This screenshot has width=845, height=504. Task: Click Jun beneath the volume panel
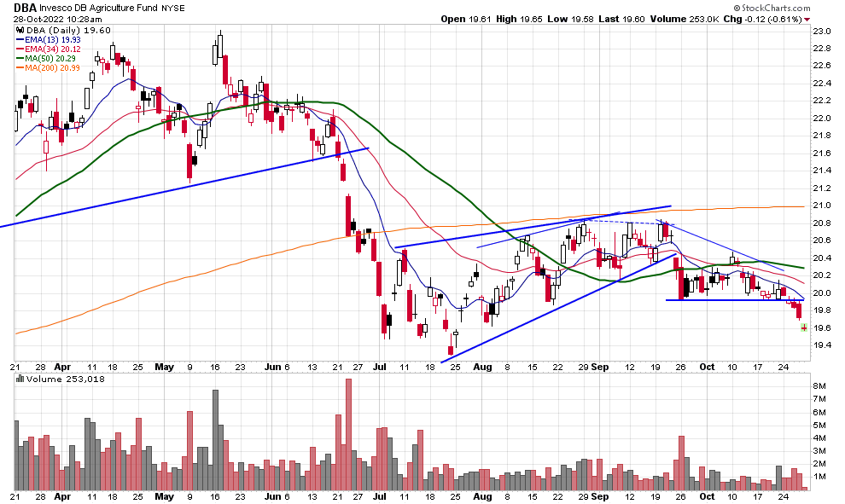pos(273,496)
